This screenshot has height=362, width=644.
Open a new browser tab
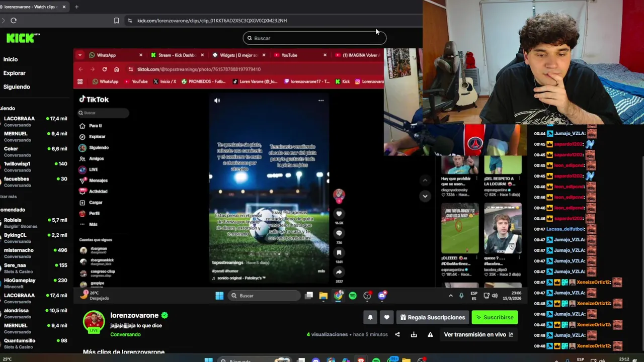click(76, 7)
